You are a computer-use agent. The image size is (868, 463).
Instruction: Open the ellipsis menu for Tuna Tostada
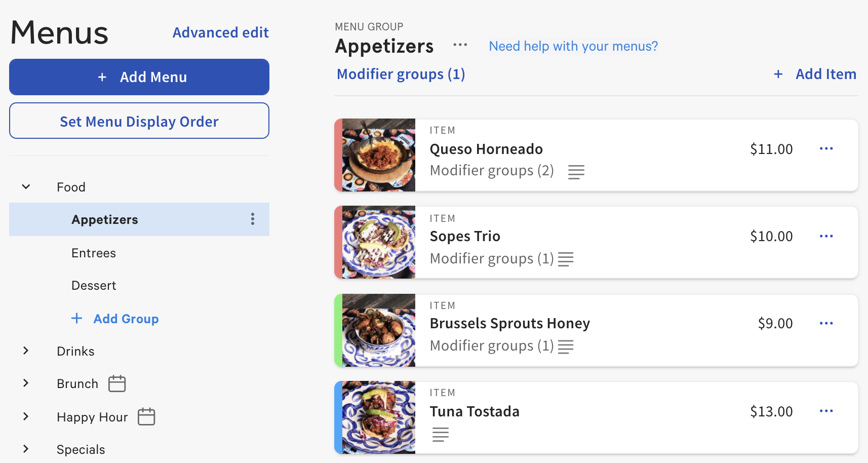point(826,411)
